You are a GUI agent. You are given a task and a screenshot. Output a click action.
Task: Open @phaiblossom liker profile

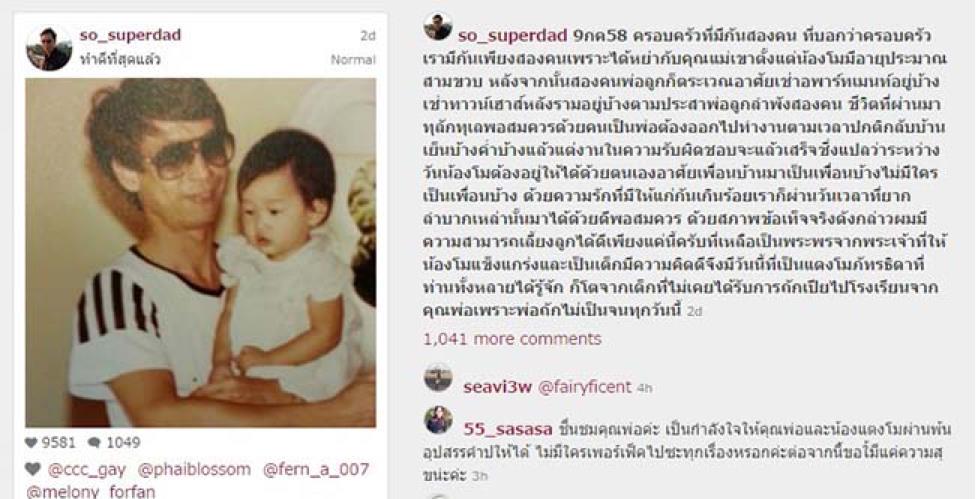[x=194, y=470]
